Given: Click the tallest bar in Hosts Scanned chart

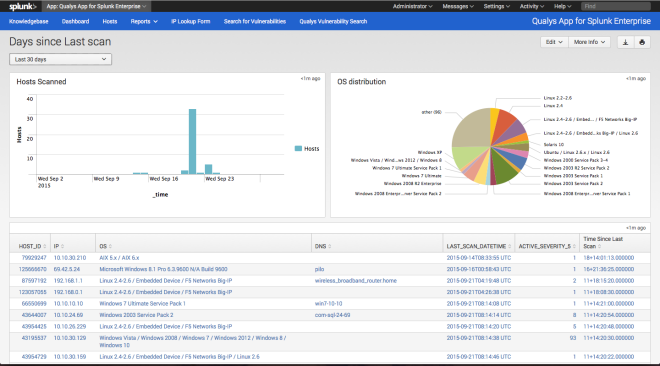Looking at the screenshot, I should [x=192, y=141].
